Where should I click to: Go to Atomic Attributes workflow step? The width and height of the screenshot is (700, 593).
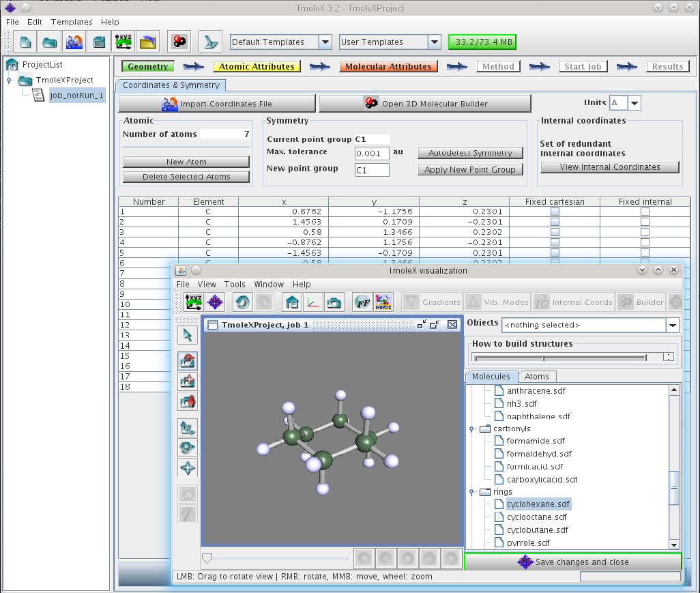point(257,67)
